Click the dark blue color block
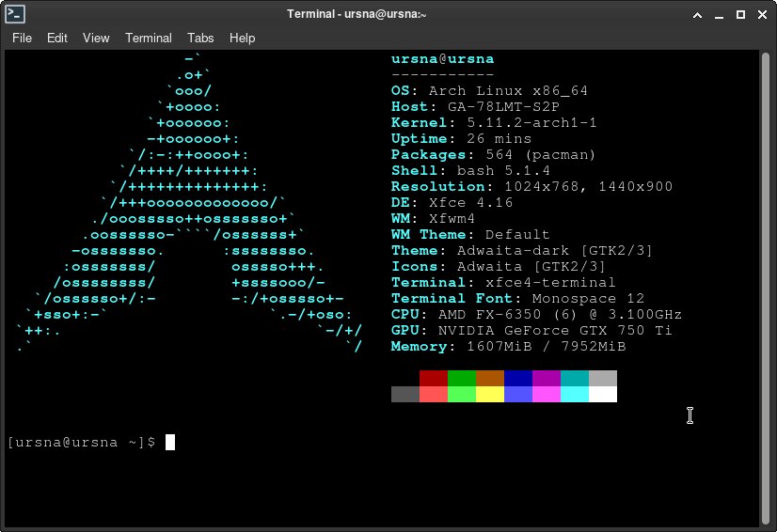This screenshot has width=777, height=532. tap(517, 379)
